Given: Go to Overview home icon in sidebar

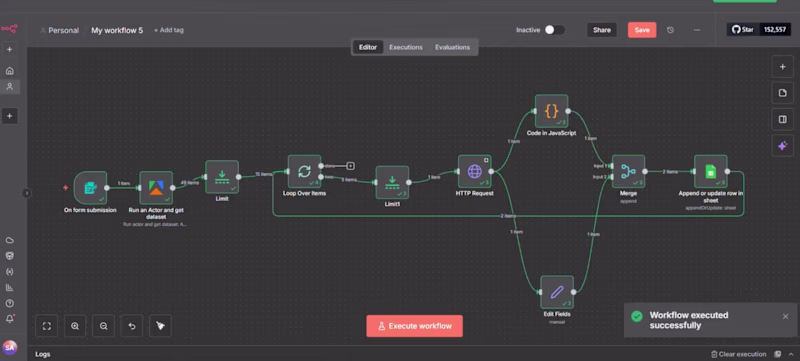Looking at the screenshot, I should click(x=9, y=71).
